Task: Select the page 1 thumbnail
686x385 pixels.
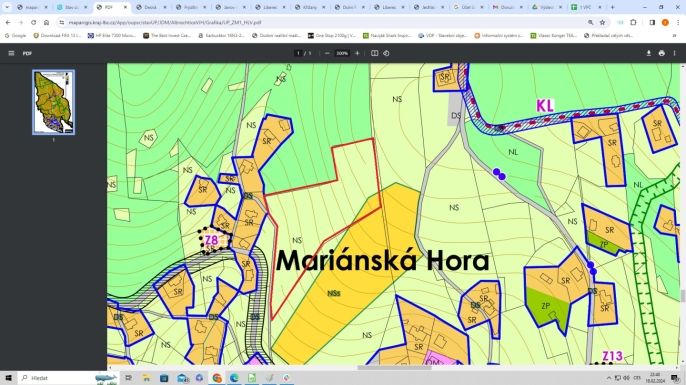Action: pyautogui.click(x=53, y=102)
